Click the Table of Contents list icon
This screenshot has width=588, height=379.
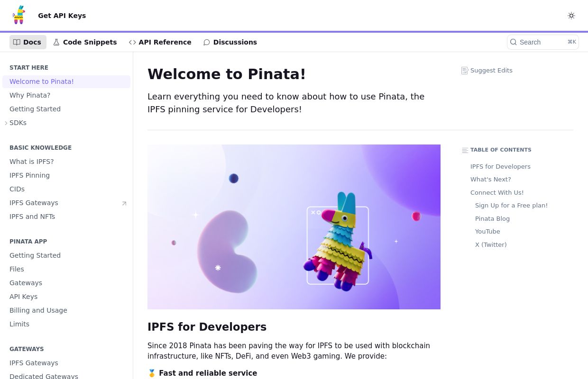click(x=465, y=150)
